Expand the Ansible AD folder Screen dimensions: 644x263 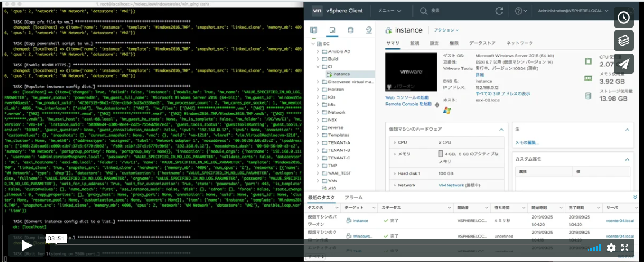click(x=318, y=51)
